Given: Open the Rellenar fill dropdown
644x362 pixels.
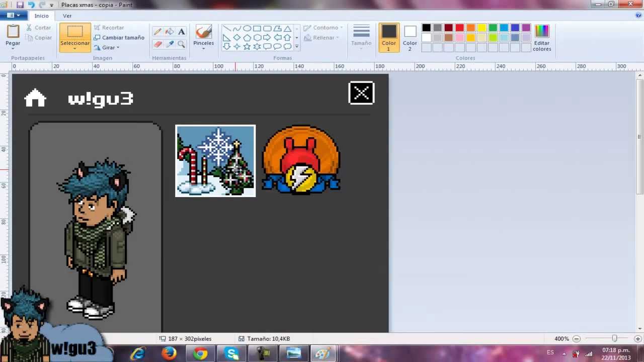Looking at the screenshot, I should click(x=321, y=38).
